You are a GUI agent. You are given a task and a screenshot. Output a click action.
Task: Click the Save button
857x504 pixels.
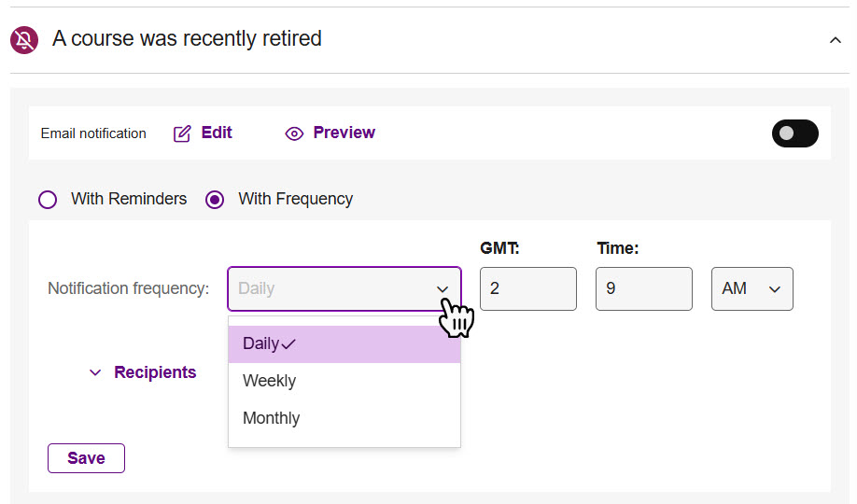pyautogui.click(x=87, y=458)
